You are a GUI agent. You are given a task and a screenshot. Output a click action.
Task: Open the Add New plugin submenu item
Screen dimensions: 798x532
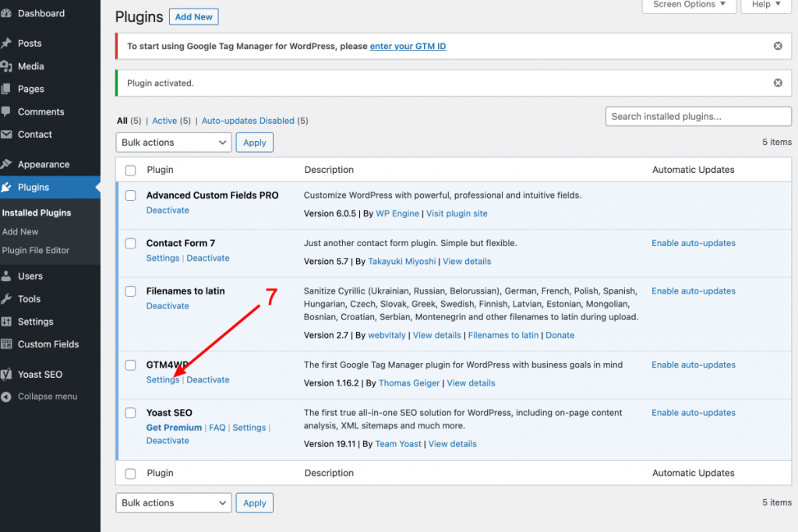(20, 231)
